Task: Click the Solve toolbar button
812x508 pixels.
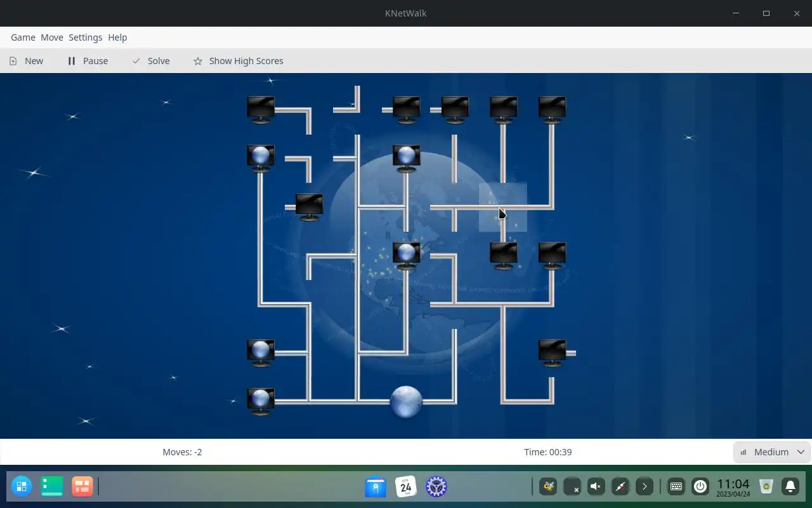Action: click(151, 61)
